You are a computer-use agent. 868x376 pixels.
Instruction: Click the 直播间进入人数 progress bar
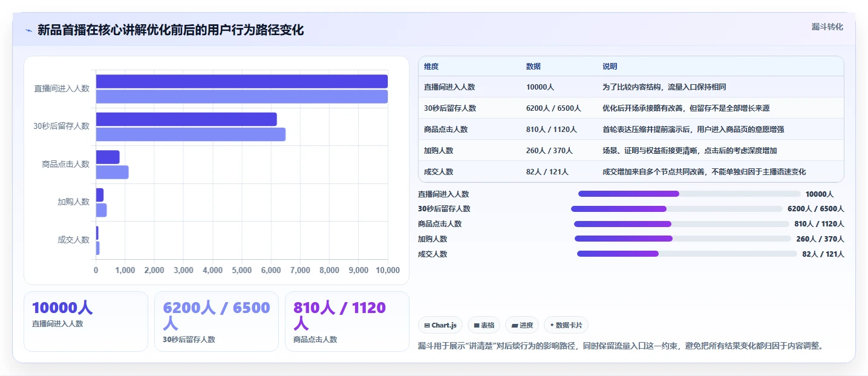coord(690,194)
